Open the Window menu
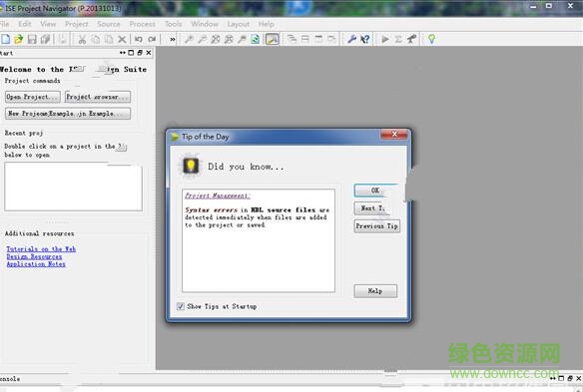 pyautogui.click(x=205, y=24)
